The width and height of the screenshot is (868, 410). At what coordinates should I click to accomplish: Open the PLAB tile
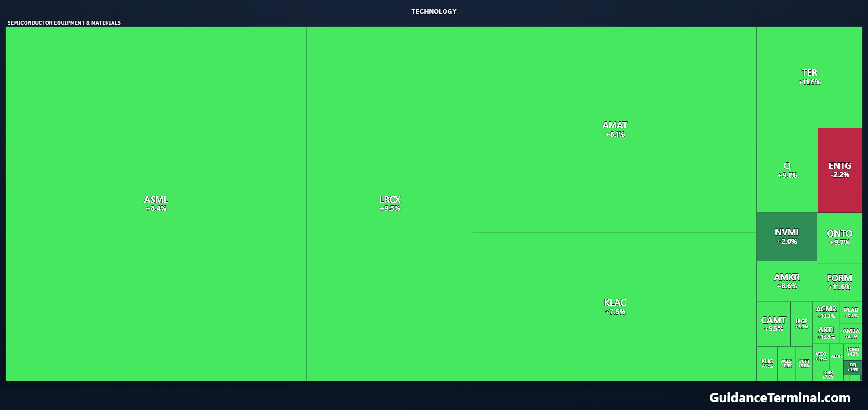pyautogui.click(x=851, y=312)
